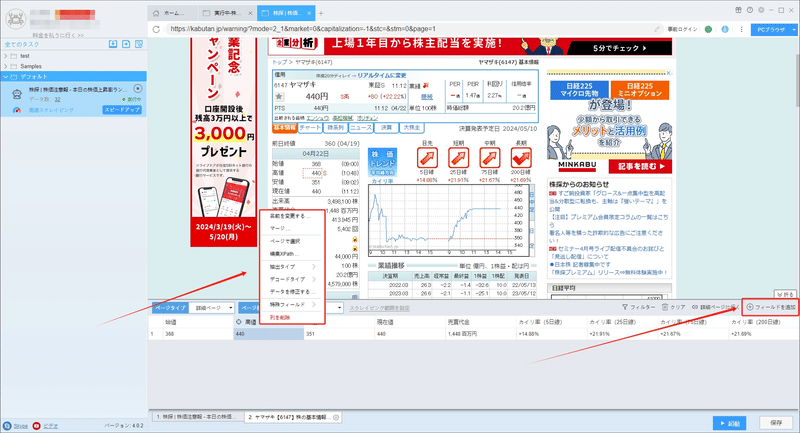Screen dimensions: 800x433
Task: Open the ニュース tab on the stock page
Action: pos(361,128)
